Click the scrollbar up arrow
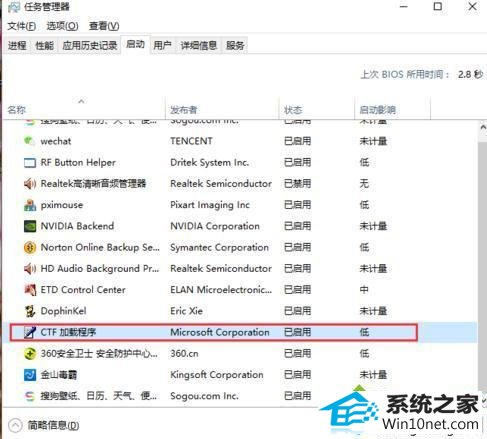 click(482, 127)
